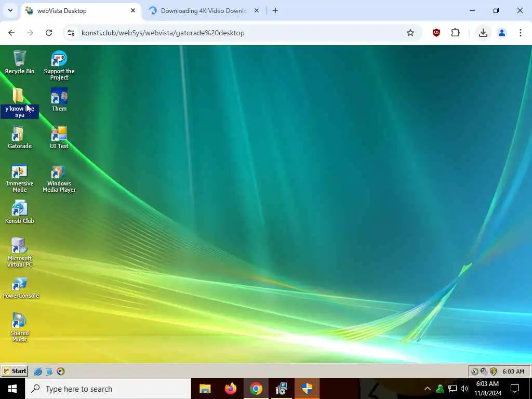Open the Konsti Club shortcut
532x399 pixels.
click(19, 212)
